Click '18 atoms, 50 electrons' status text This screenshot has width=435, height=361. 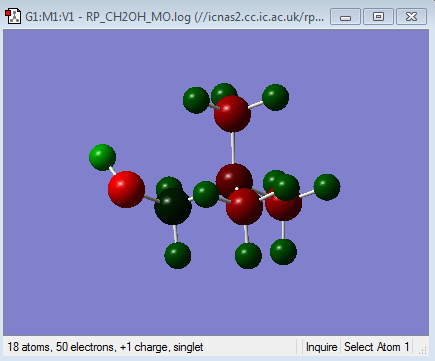(62, 347)
